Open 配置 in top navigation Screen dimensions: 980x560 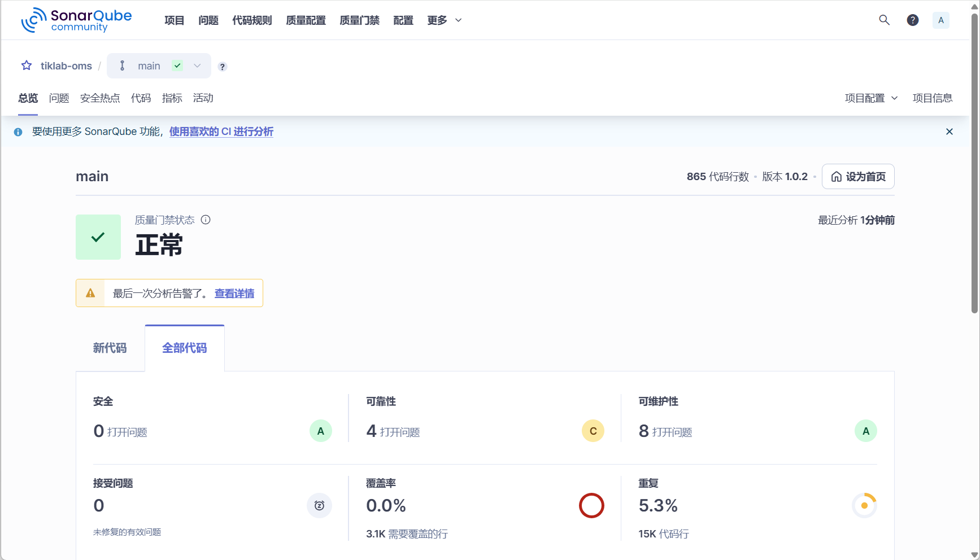pos(403,20)
